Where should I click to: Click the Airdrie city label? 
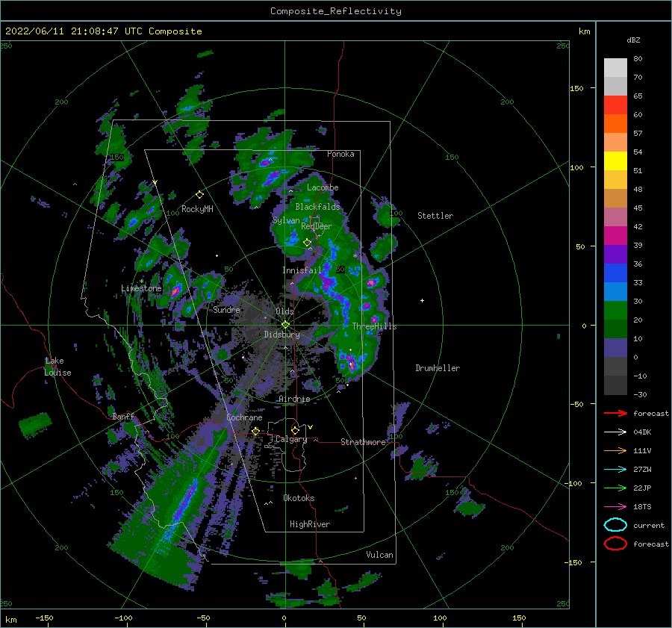click(x=294, y=399)
